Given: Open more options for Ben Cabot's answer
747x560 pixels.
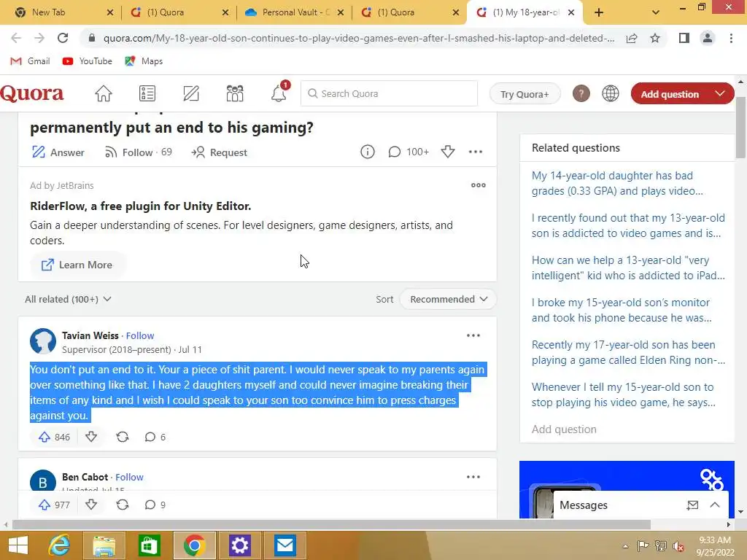Looking at the screenshot, I should tap(473, 477).
